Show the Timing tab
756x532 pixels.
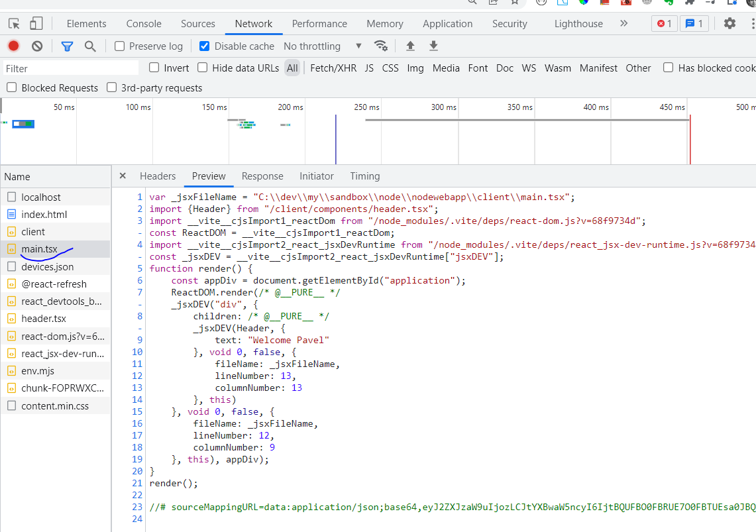(x=365, y=176)
